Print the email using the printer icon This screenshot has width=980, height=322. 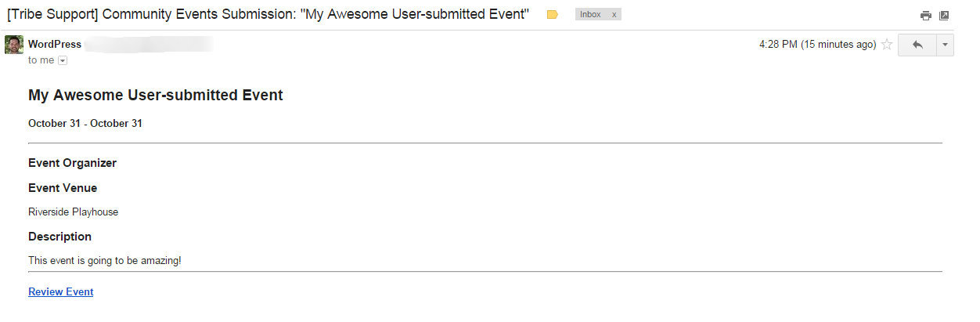coord(926,15)
